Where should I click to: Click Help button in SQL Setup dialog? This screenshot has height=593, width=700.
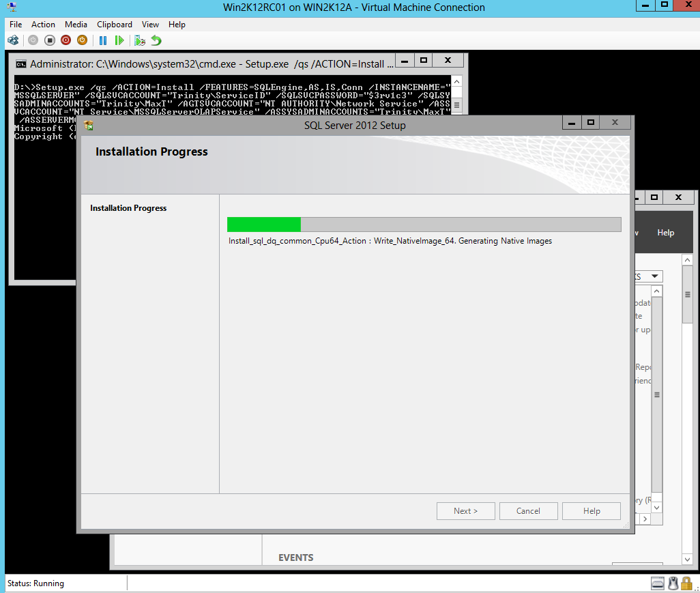point(592,511)
